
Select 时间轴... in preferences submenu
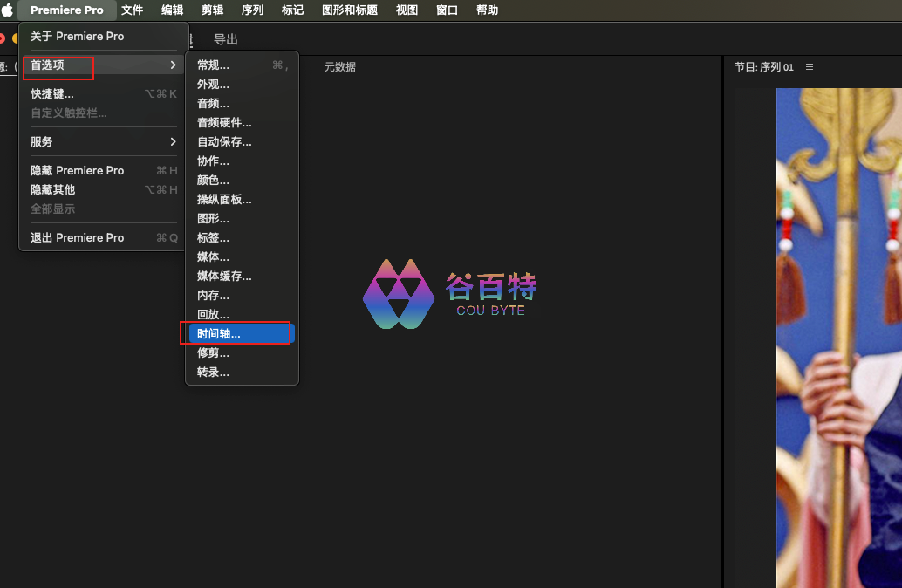219,333
